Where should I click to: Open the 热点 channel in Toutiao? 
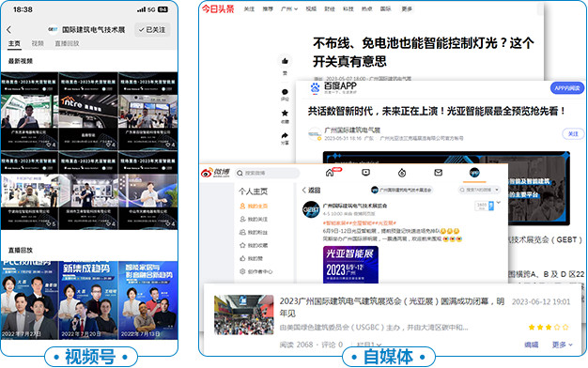click(367, 9)
